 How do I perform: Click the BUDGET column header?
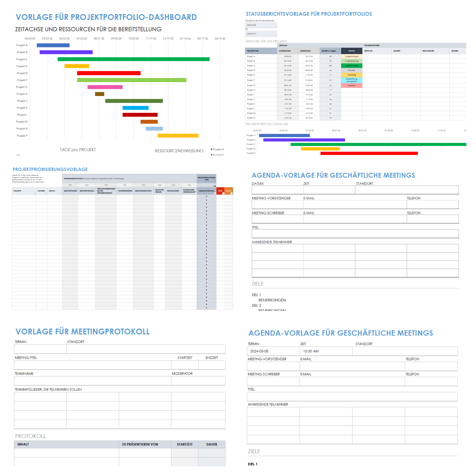coord(406,51)
